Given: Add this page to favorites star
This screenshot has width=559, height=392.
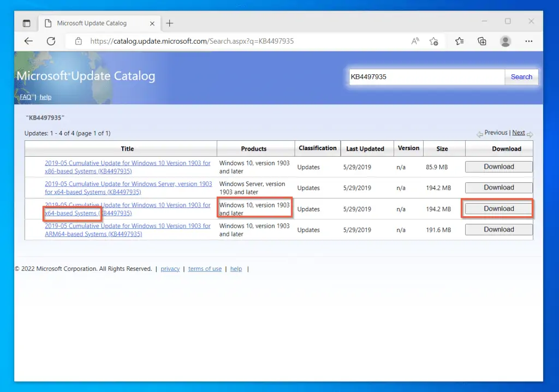Looking at the screenshot, I should pyautogui.click(x=433, y=41).
